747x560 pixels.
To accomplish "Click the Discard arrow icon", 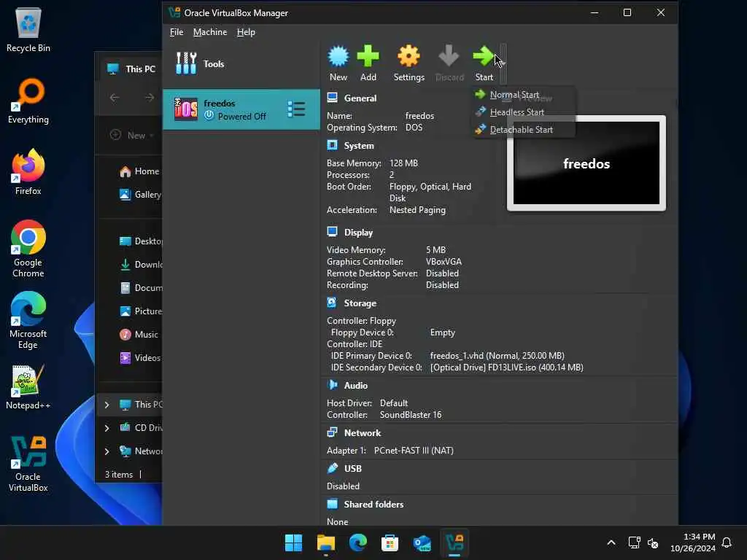I will (x=449, y=56).
